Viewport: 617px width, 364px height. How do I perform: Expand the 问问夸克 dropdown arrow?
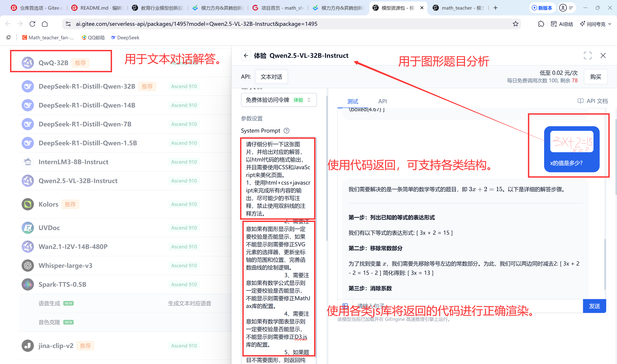pos(610,24)
